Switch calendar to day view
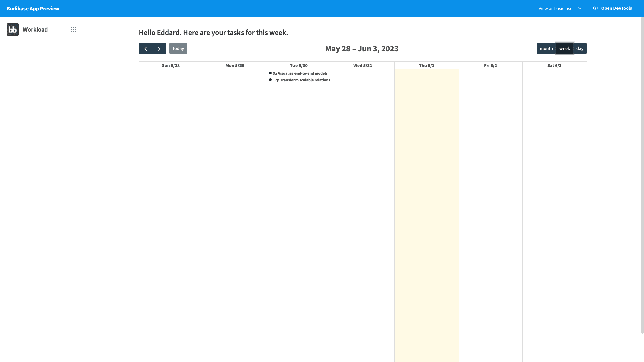644x362 pixels. pyautogui.click(x=580, y=48)
